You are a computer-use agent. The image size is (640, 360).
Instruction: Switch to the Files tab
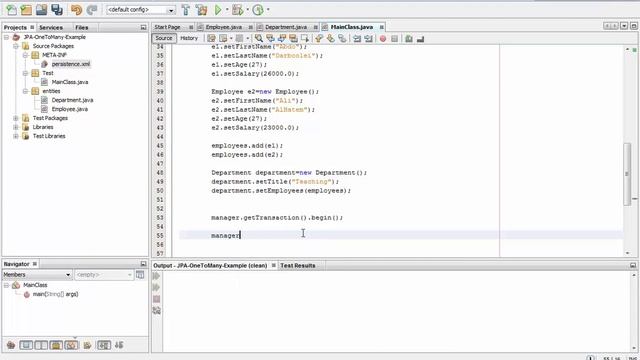point(82,27)
